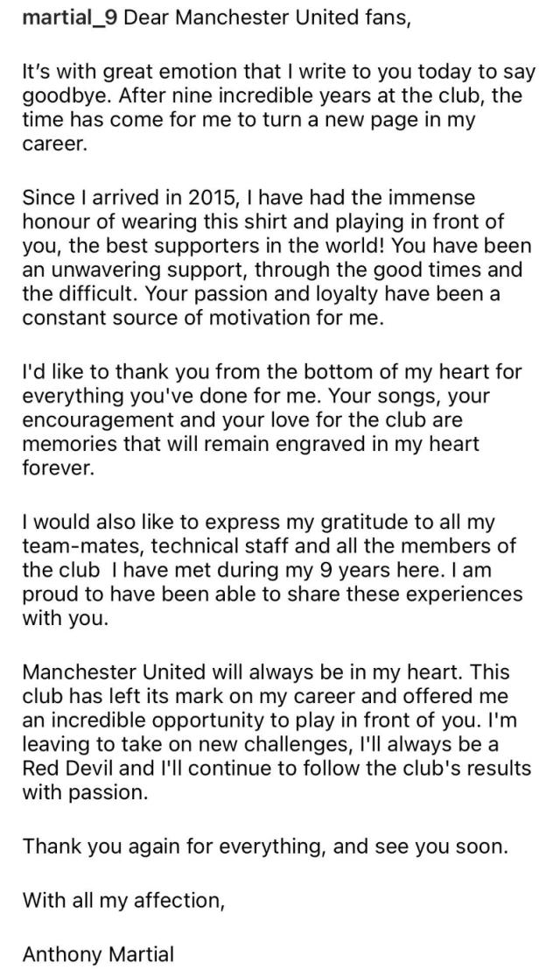Viewport: 560px width, 970px height.
Task: Click the 'Dear Manchester United fans,' greeting
Action: coord(268,18)
